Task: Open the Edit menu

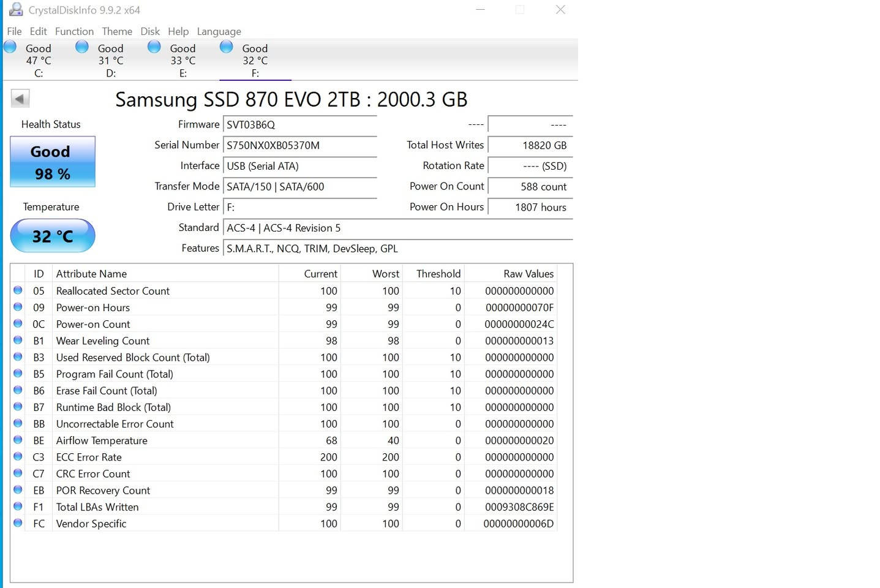Action: pyautogui.click(x=38, y=31)
